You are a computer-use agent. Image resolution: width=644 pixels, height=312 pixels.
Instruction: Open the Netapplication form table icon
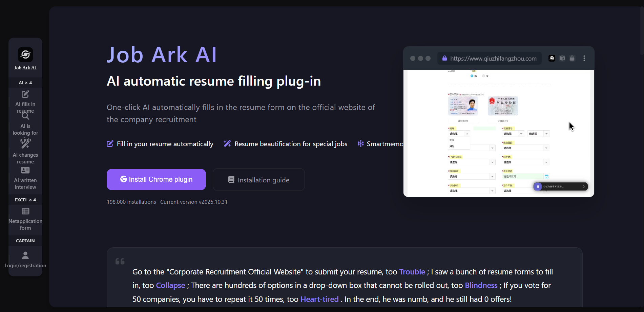25,211
